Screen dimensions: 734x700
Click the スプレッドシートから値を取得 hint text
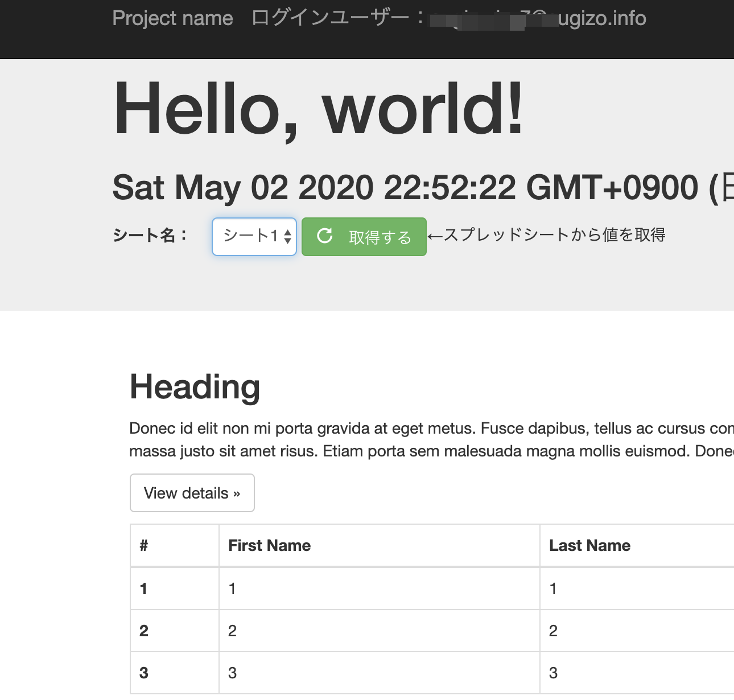click(x=546, y=235)
